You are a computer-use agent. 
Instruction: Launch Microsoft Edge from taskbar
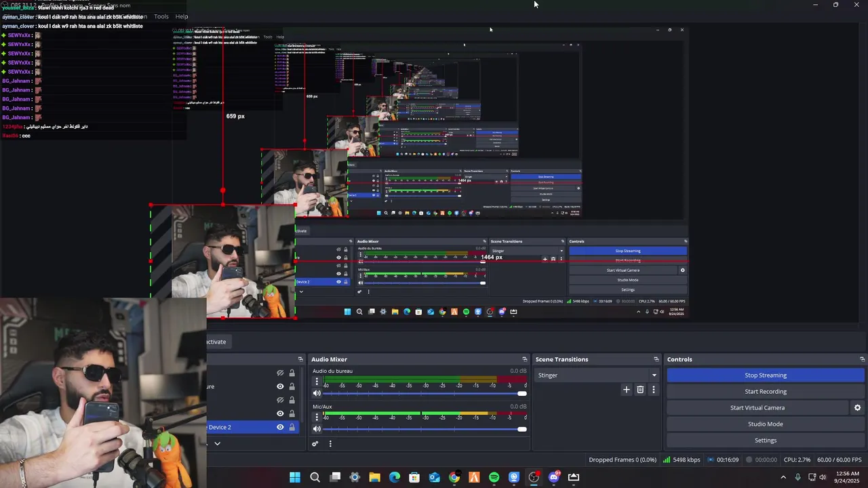(395, 477)
